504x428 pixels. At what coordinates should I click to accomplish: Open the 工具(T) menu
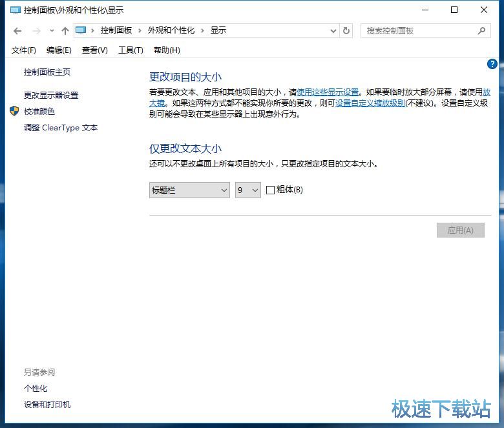pos(131,50)
